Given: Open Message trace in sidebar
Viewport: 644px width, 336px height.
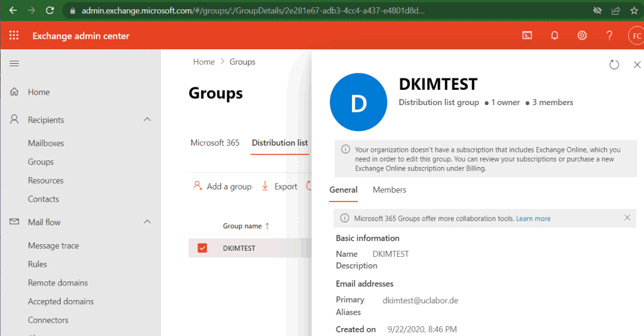Looking at the screenshot, I should coord(53,246).
